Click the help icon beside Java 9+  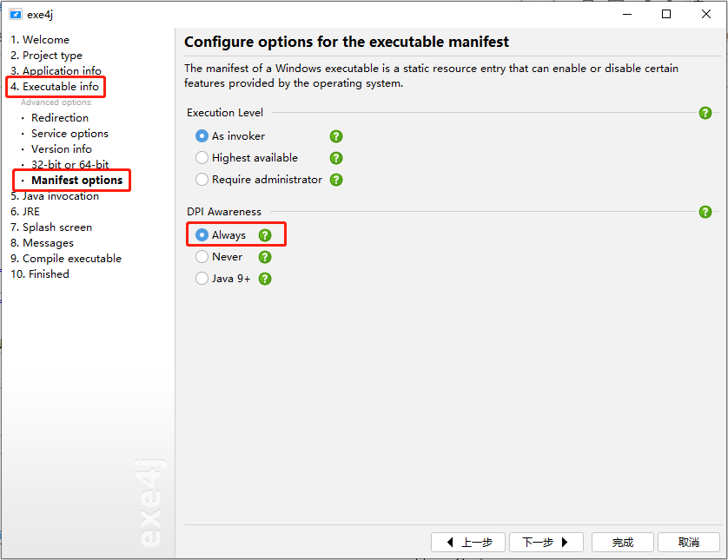pyautogui.click(x=265, y=279)
